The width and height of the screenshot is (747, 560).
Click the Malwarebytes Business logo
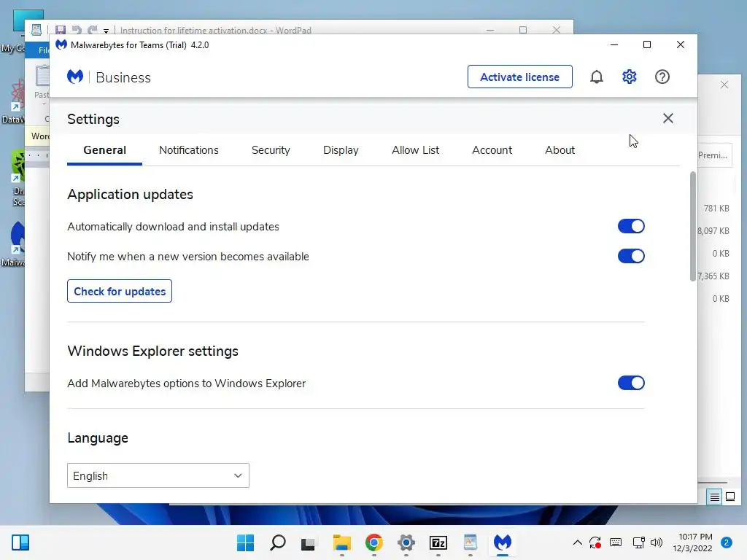pos(109,77)
